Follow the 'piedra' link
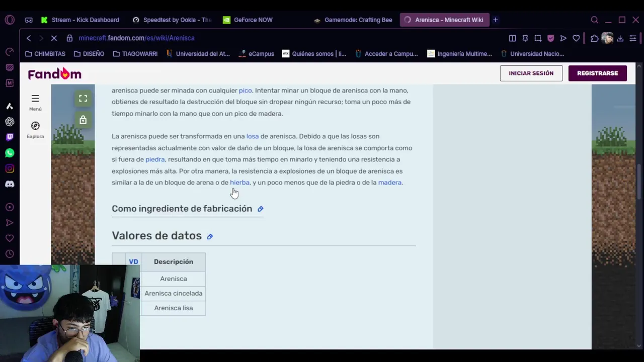Screen dimensions: 644x362 155,159
